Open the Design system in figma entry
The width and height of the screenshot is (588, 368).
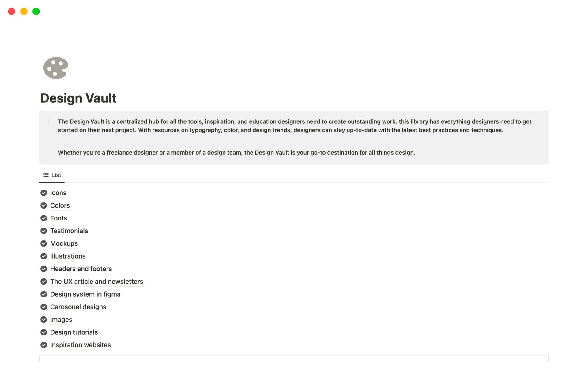coord(85,294)
